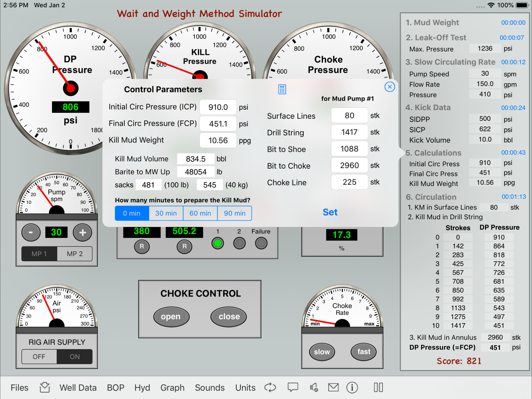The height and width of the screenshot is (399, 532).
Task: Open the info circle icon
Action: (352, 388)
